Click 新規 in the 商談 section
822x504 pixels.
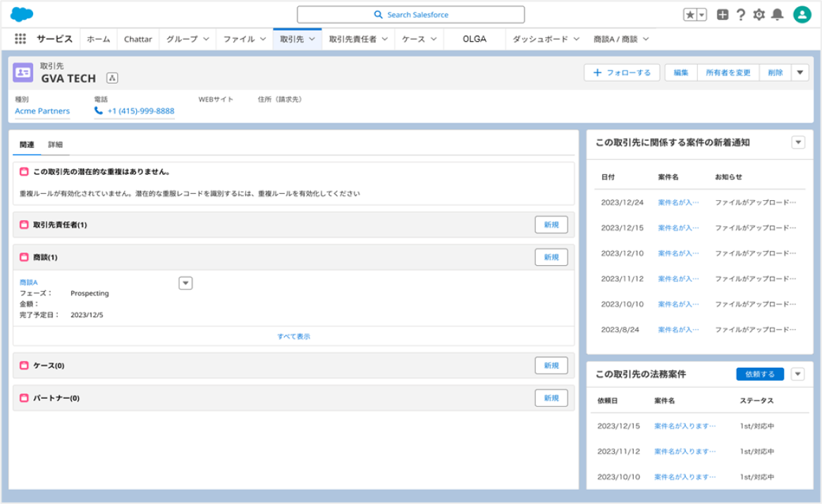click(x=551, y=257)
